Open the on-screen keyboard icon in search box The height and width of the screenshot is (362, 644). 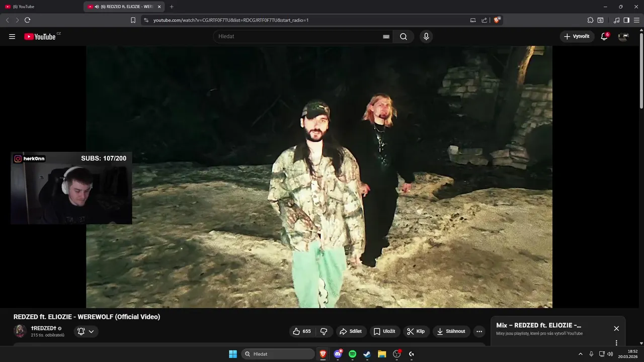(x=386, y=37)
